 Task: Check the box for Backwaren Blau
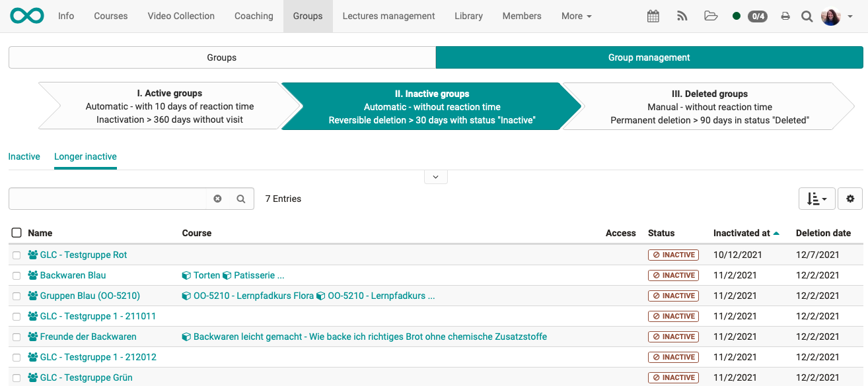click(17, 276)
